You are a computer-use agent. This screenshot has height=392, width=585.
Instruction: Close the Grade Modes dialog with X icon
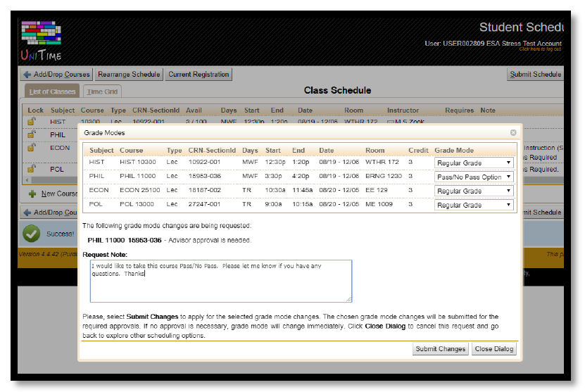[x=513, y=132]
